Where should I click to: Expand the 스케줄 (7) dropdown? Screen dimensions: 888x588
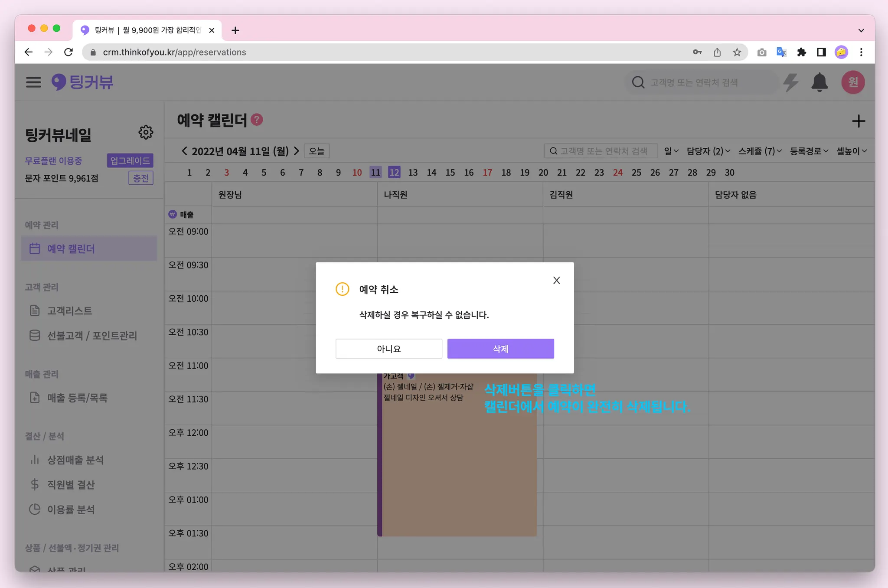760,151
